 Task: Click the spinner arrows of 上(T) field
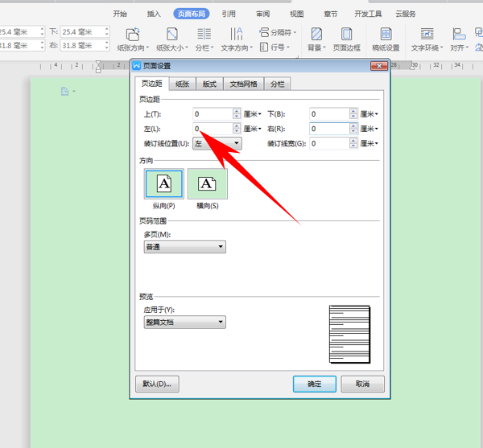(237, 114)
